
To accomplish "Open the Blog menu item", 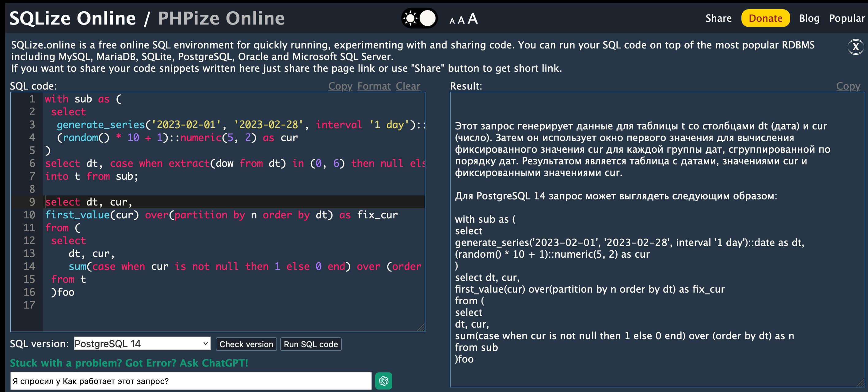I will [x=809, y=18].
